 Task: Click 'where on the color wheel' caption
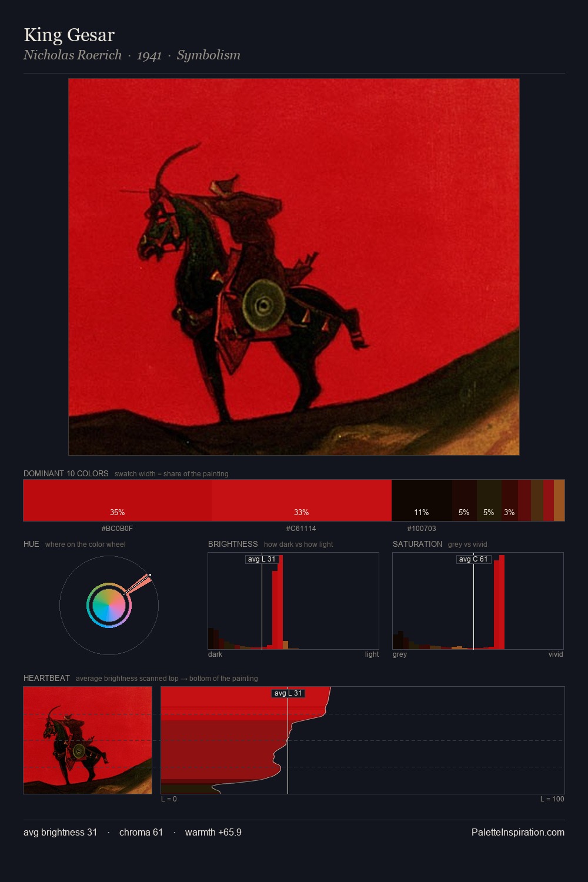[85, 544]
